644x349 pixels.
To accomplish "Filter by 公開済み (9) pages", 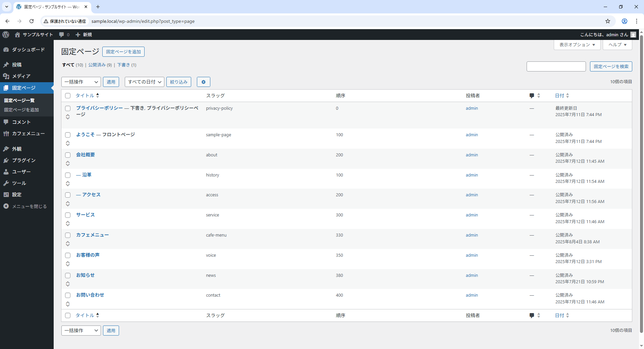I will pyautogui.click(x=100, y=65).
